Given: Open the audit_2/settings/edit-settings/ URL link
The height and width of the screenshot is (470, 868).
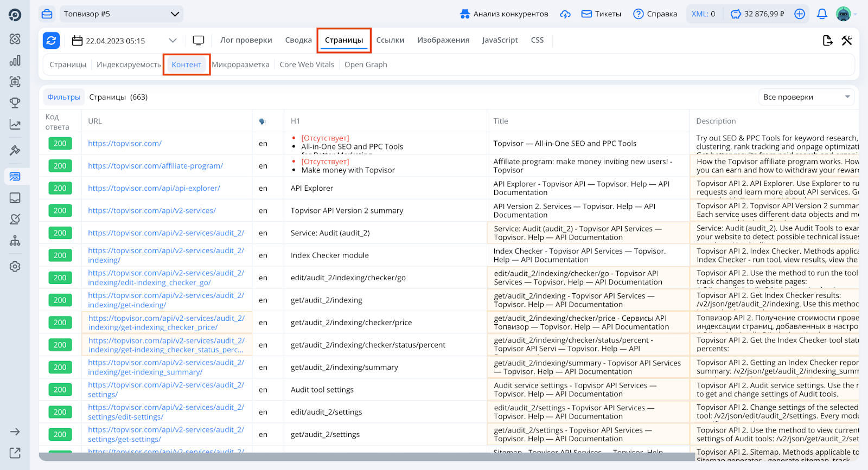Looking at the screenshot, I should point(166,412).
